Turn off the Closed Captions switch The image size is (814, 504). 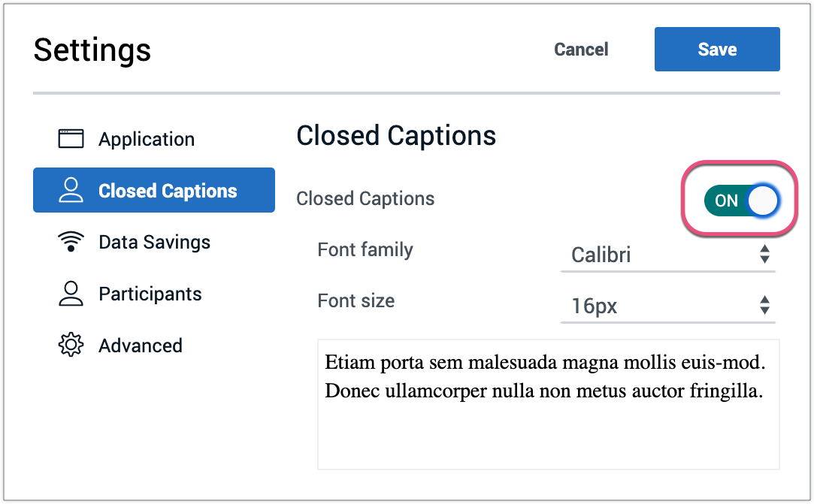tap(740, 201)
